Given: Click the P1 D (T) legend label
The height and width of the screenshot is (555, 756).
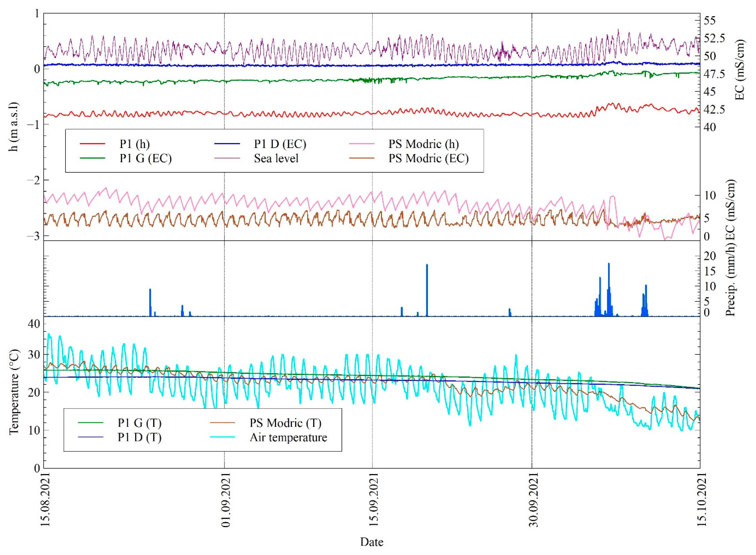Looking at the screenshot, I should (139, 437).
